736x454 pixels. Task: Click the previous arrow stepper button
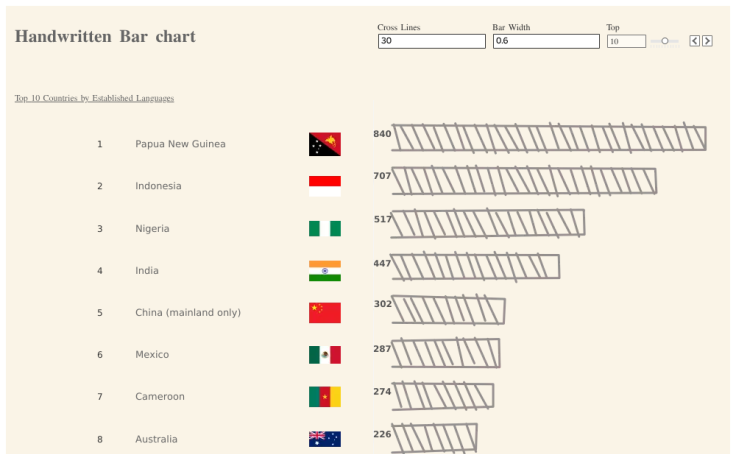coord(695,41)
